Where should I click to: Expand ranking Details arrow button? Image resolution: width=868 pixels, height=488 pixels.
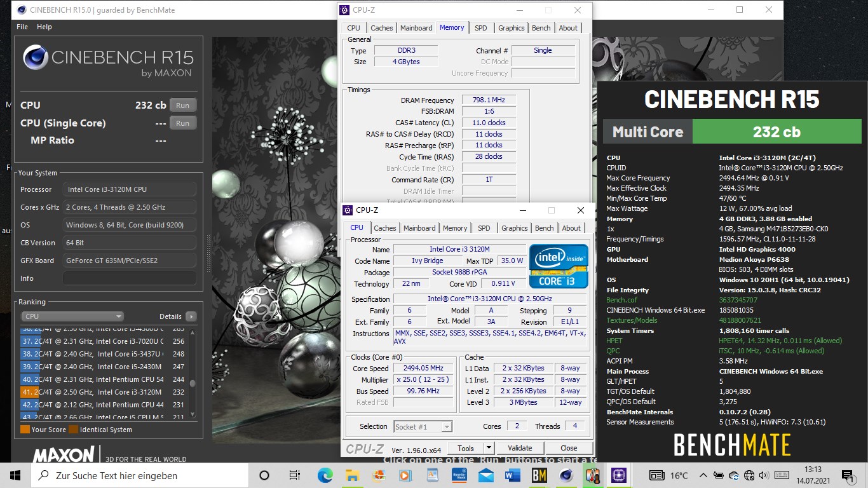click(191, 316)
